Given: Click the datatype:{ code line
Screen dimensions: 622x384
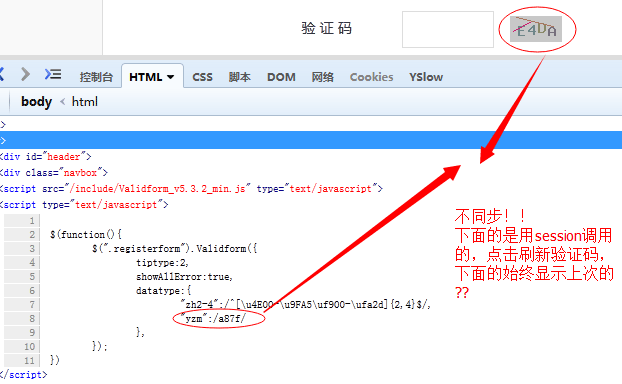Looking at the screenshot, I should [163, 291].
